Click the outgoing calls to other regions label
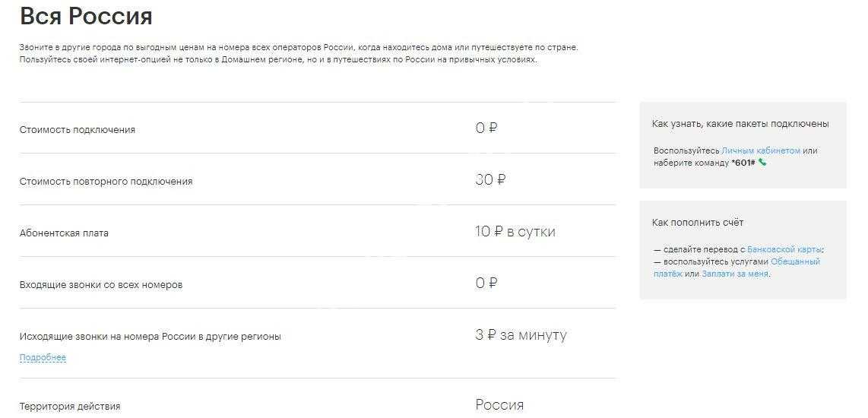This screenshot has width=868, height=418. 150,337
